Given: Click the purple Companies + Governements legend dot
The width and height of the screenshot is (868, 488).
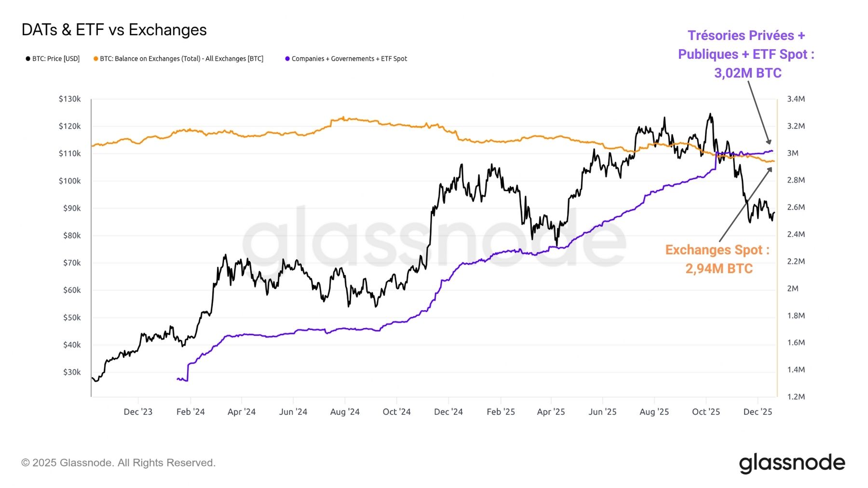Looking at the screenshot, I should coord(287,59).
